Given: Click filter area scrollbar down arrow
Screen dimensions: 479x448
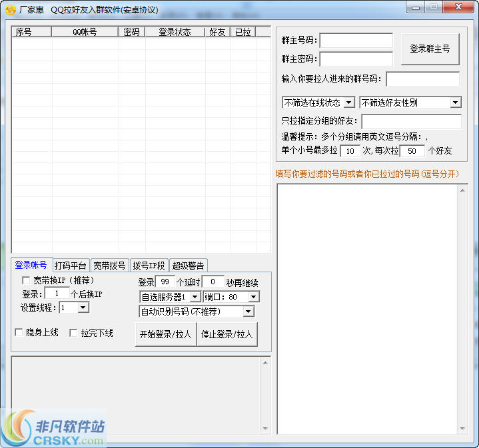Looking at the screenshot, I should click(x=462, y=428).
